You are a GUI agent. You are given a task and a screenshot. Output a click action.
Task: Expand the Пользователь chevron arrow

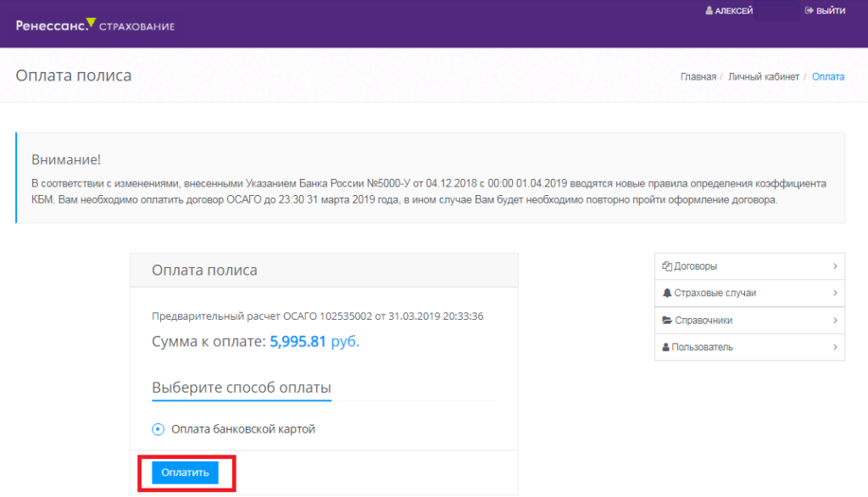pos(835,348)
